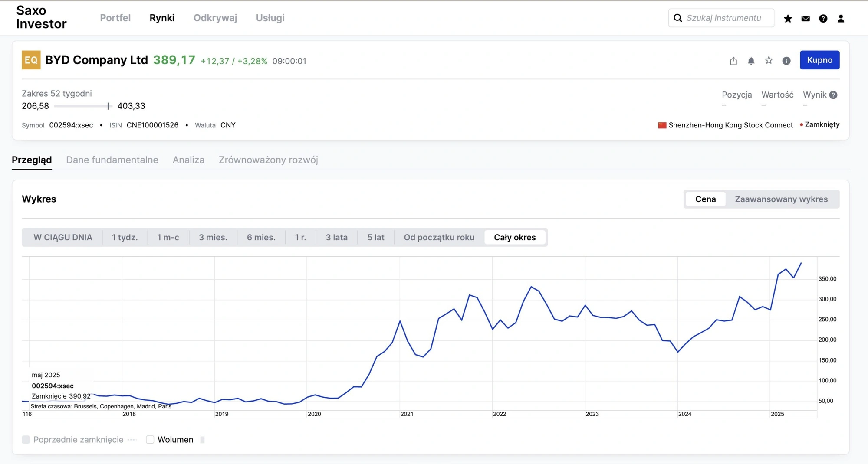Screen dimensions: 868x464
Task: Set a price alert with bell icon
Action: (x=751, y=61)
